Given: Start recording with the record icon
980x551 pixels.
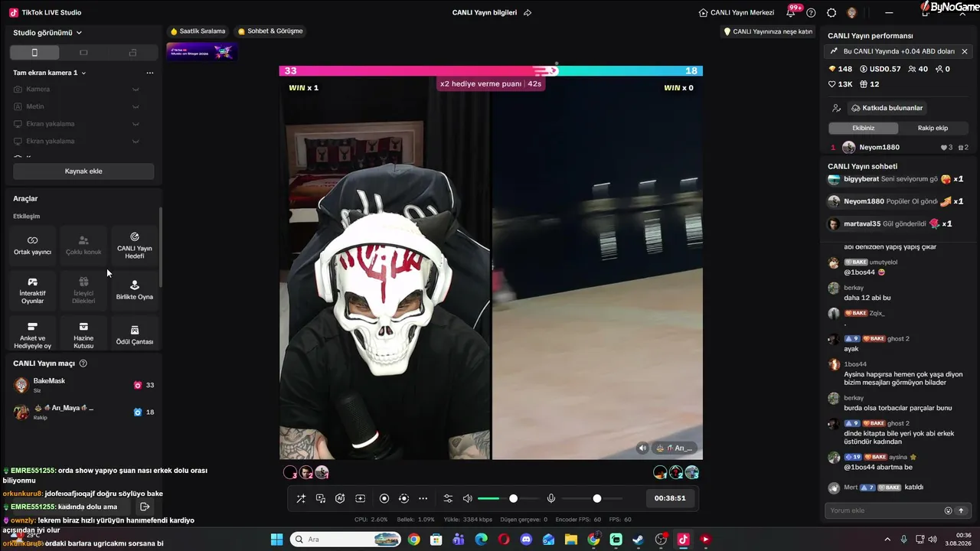Looking at the screenshot, I should (x=384, y=499).
